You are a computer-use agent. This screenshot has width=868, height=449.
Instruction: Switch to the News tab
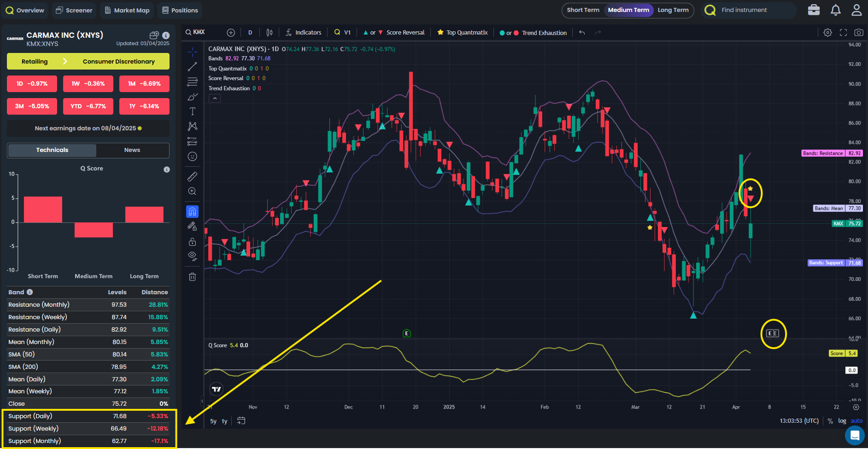point(132,150)
